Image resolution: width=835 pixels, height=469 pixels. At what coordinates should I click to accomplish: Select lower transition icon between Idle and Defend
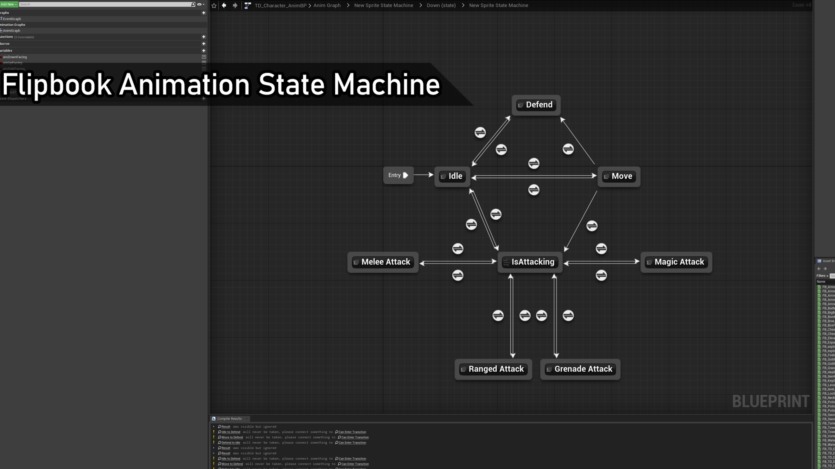[501, 150]
